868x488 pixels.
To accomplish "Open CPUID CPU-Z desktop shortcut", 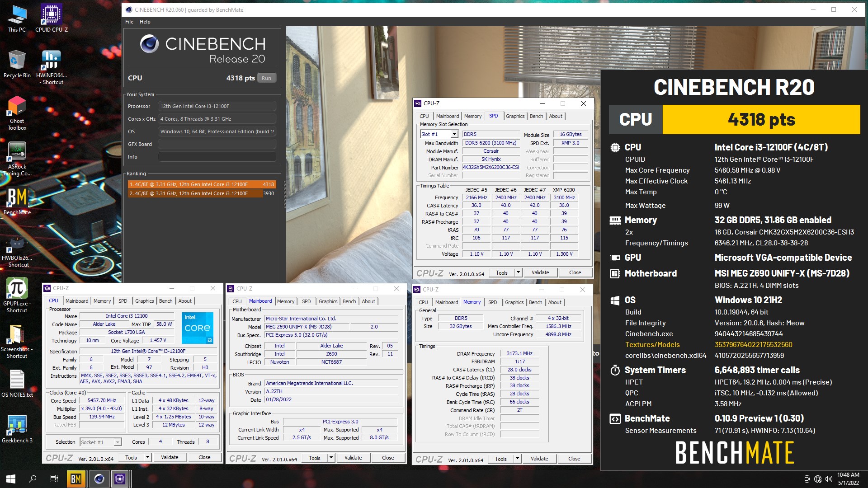I will click(51, 18).
